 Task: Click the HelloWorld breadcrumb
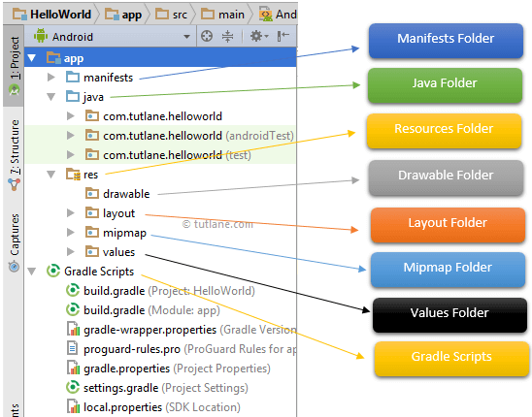(51, 15)
